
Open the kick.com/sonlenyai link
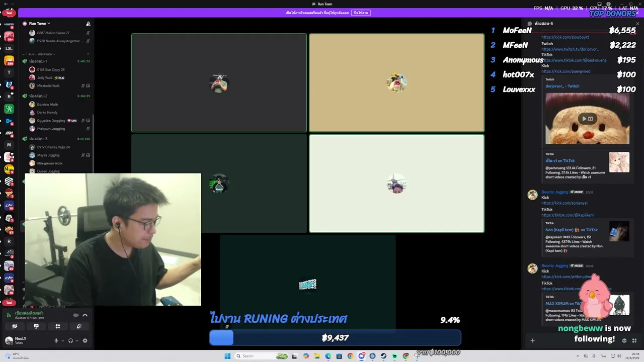click(x=564, y=203)
